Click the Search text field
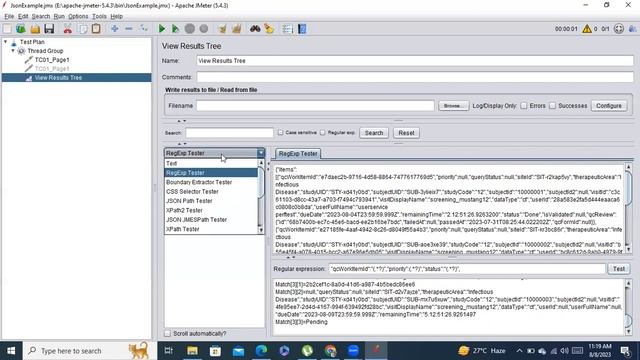 [229, 133]
